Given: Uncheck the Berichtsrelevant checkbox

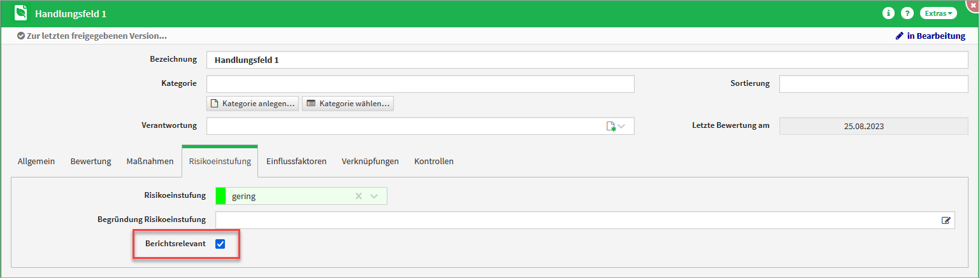Looking at the screenshot, I should [x=220, y=244].
